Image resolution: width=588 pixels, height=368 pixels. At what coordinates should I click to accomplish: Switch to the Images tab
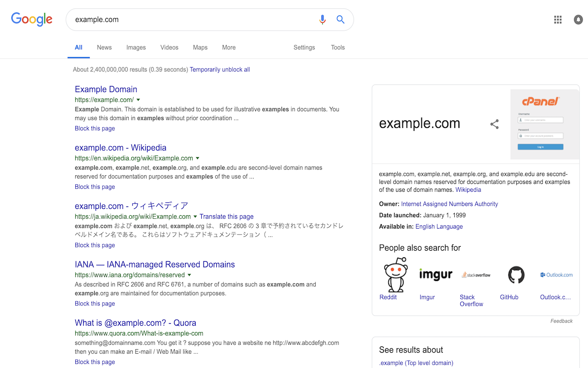136,47
